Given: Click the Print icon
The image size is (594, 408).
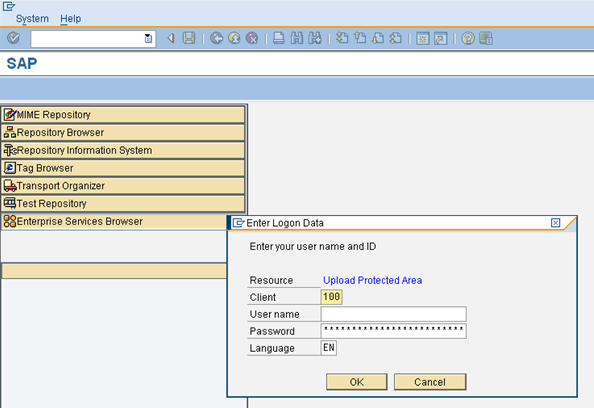Looking at the screenshot, I should pyautogui.click(x=279, y=38).
